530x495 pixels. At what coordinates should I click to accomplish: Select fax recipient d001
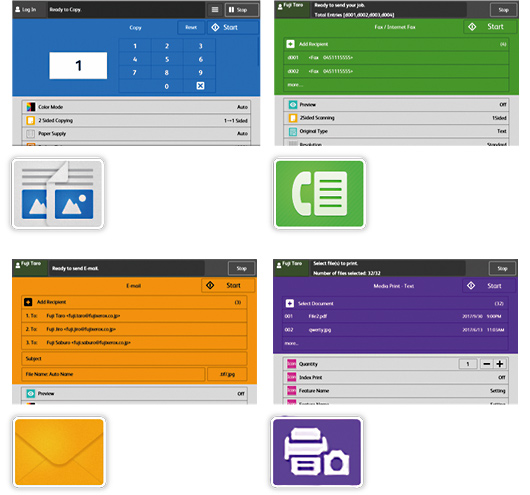(x=396, y=58)
